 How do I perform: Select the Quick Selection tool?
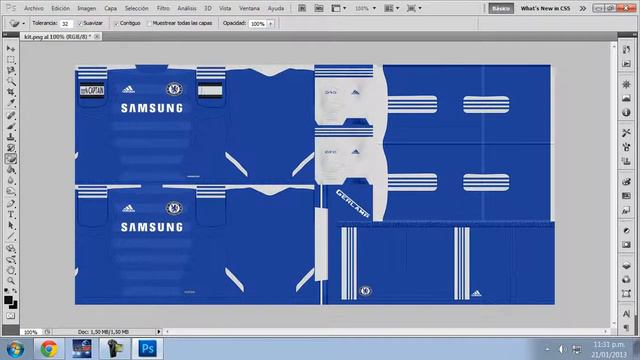(11, 81)
